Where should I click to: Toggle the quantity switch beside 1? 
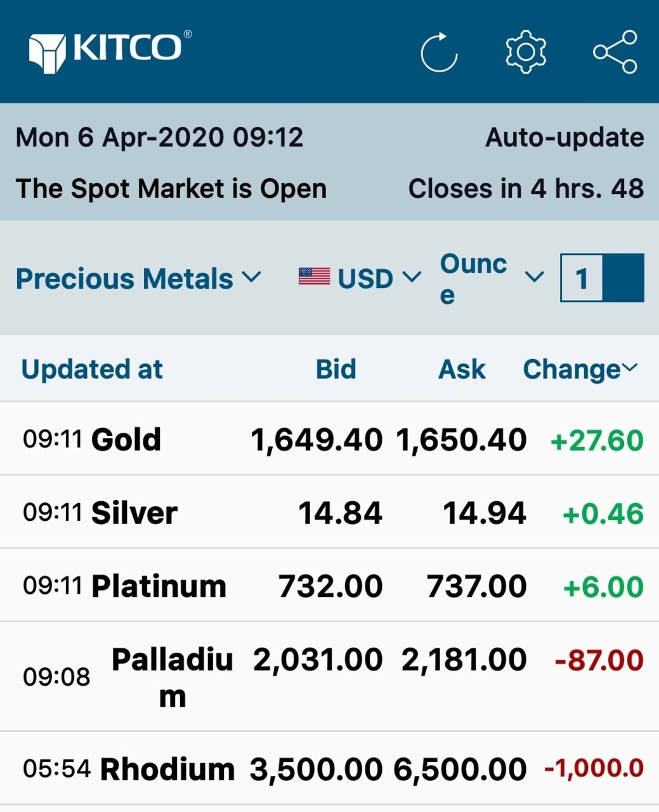(623, 278)
